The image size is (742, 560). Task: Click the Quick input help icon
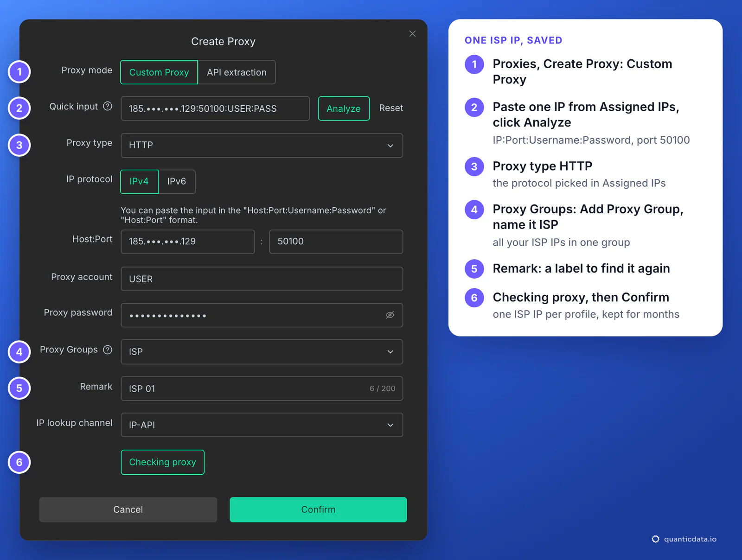click(x=108, y=106)
